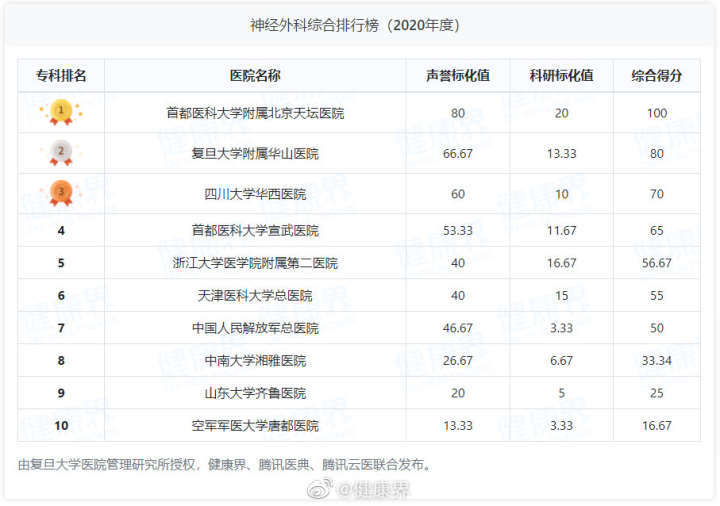Click 综合得分 value 33.34
The width and height of the screenshot is (720, 506).
pos(657,361)
